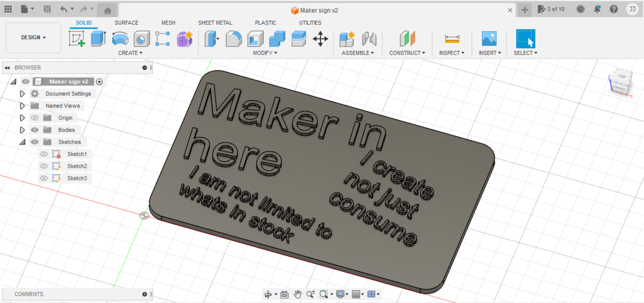Expand the Document Settings item

(x=22, y=94)
